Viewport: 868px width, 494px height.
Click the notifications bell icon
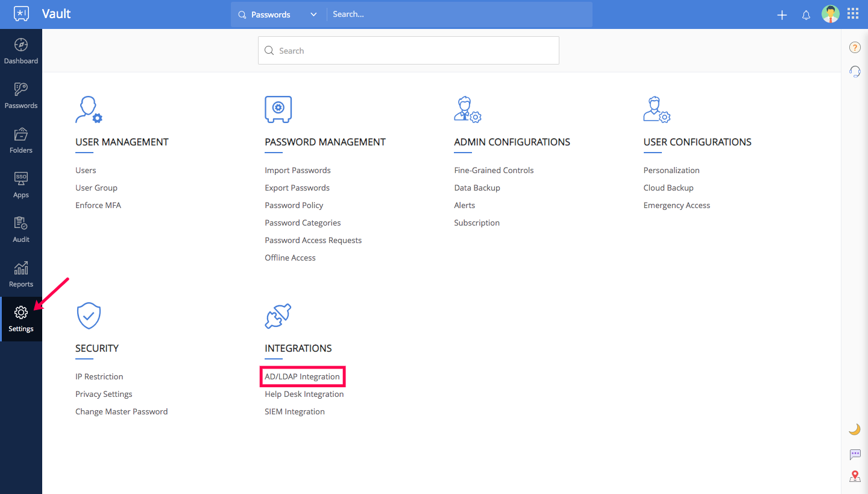point(806,15)
